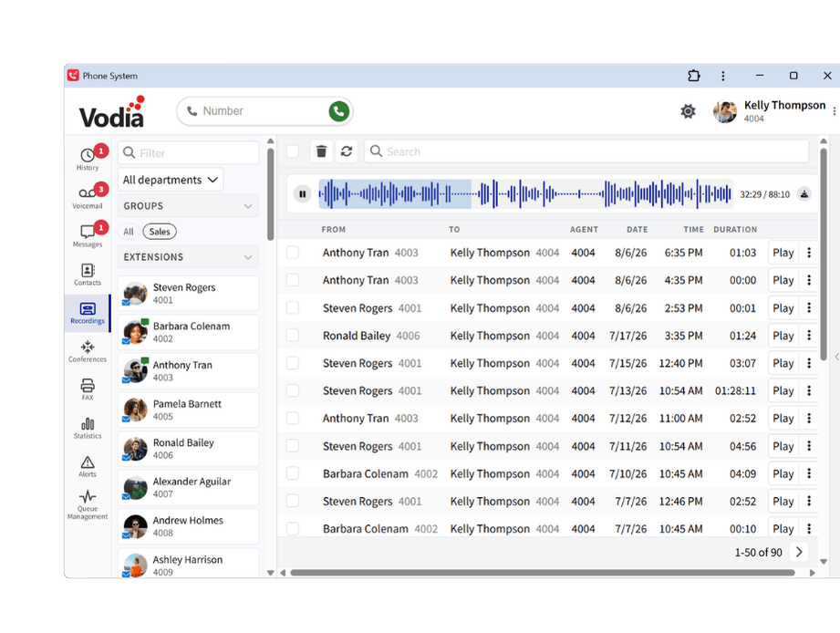
Task: Download the playing recording
Action: [x=804, y=194]
